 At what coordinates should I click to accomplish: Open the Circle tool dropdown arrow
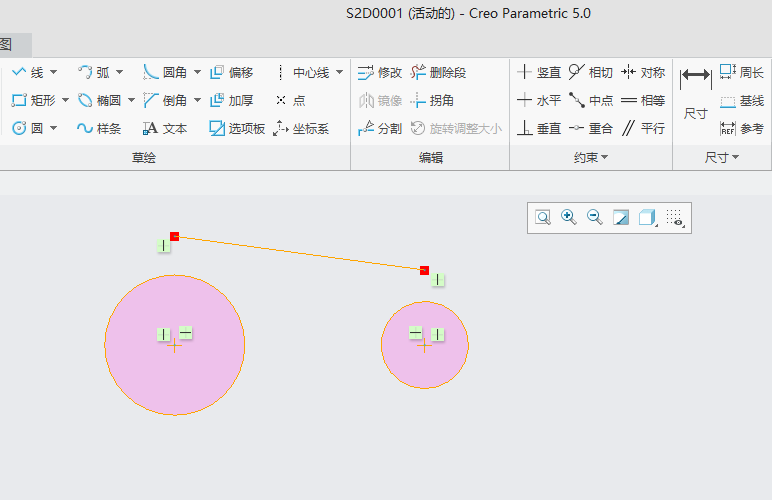(54, 128)
